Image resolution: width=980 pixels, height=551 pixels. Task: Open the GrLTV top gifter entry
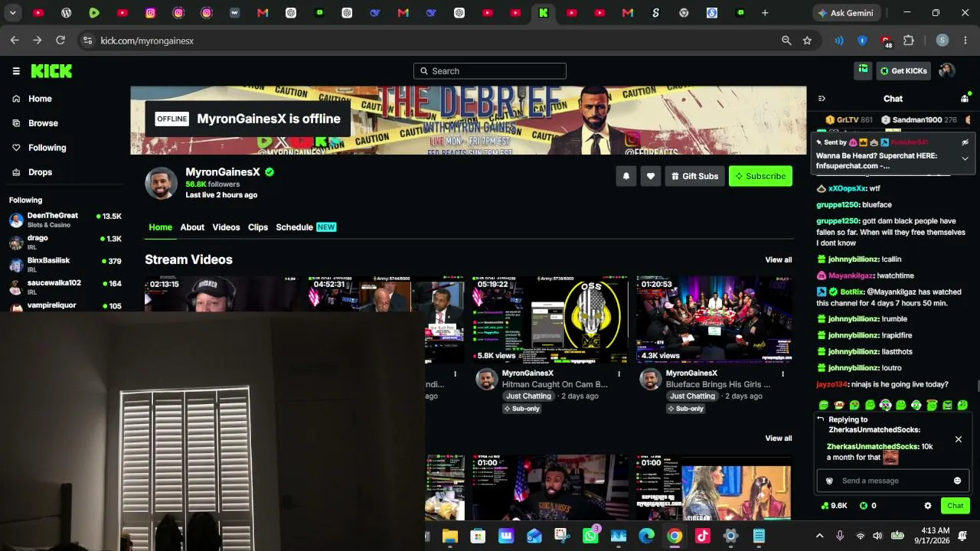849,120
